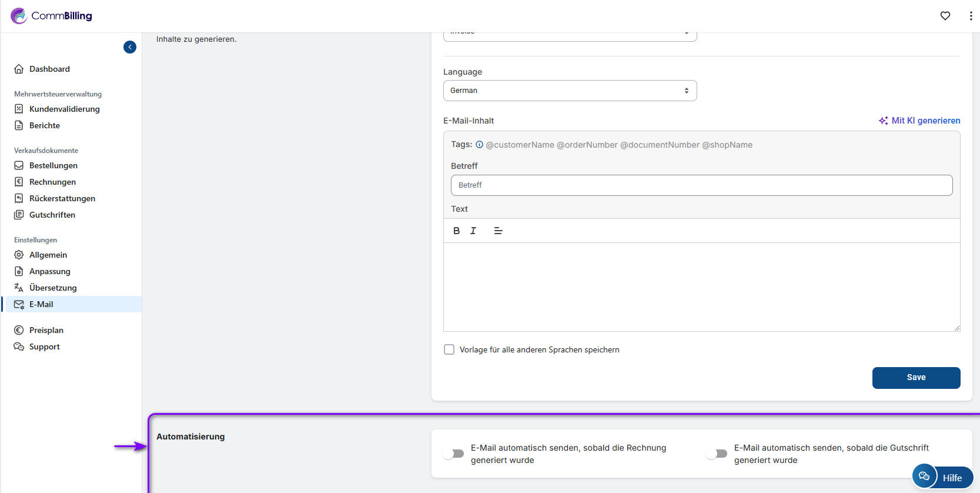Open the three-dot options menu
The height and width of the screenshot is (493, 980).
(970, 16)
